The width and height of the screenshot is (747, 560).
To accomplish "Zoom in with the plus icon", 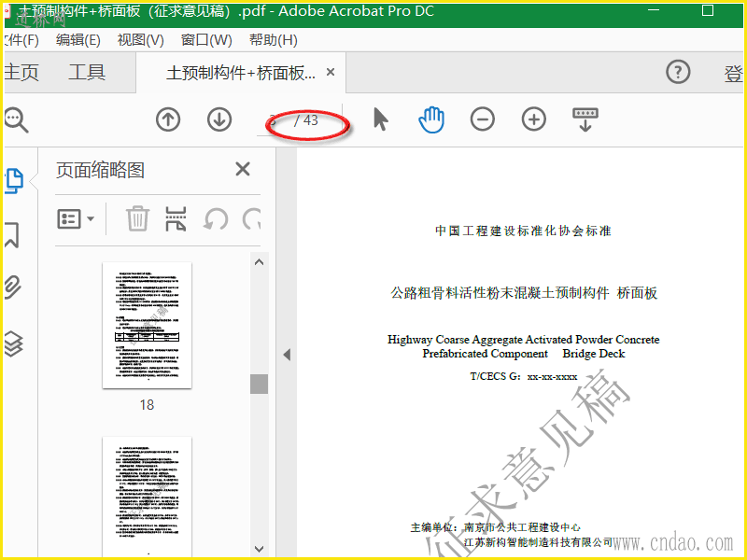I will [x=533, y=119].
